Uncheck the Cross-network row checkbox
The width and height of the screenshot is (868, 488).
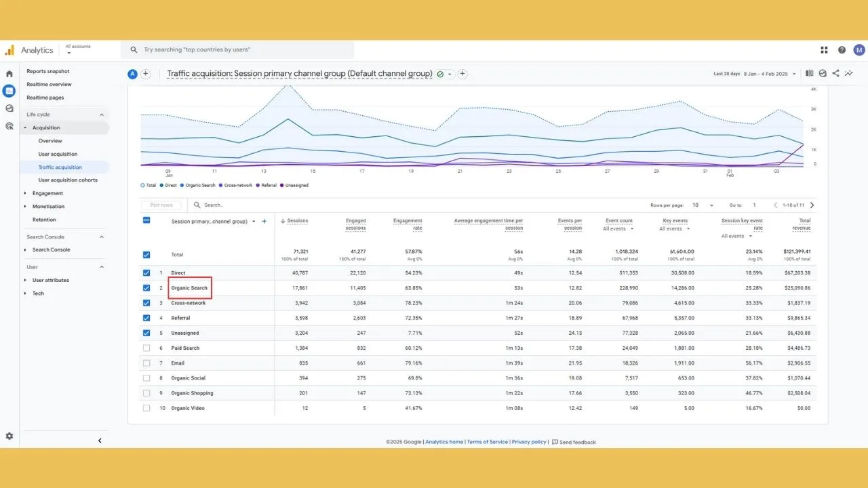[x=146, y=303]
